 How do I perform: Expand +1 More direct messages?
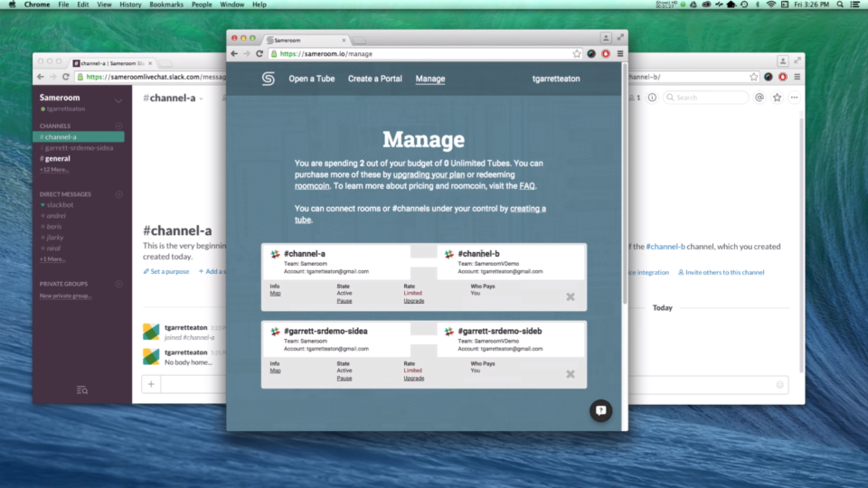pos(52,259)
